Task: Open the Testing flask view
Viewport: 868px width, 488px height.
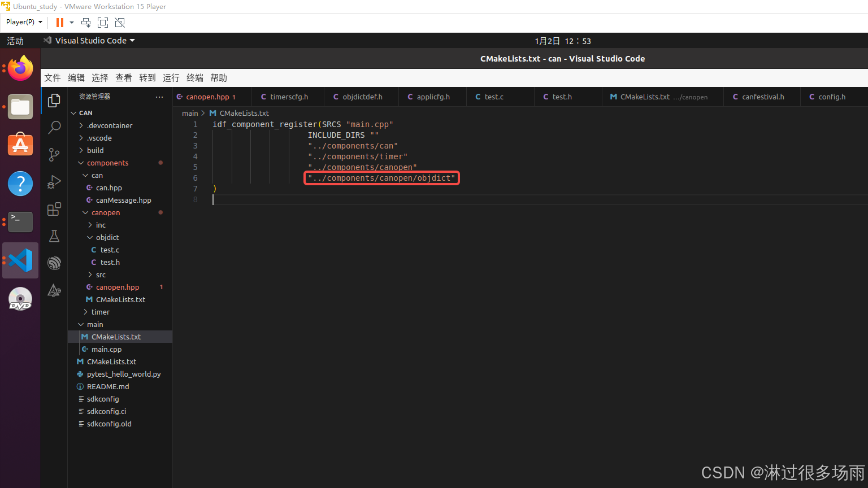Action: (54, 236)
